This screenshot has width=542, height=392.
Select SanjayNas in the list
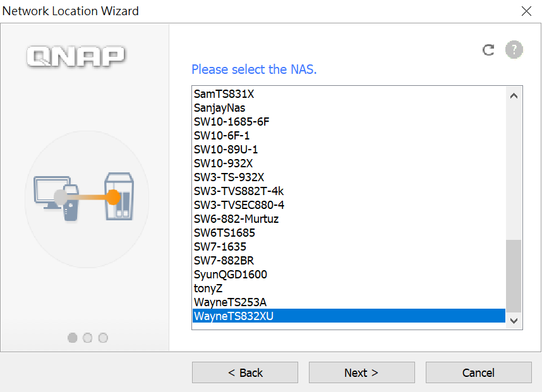point(349,108)
